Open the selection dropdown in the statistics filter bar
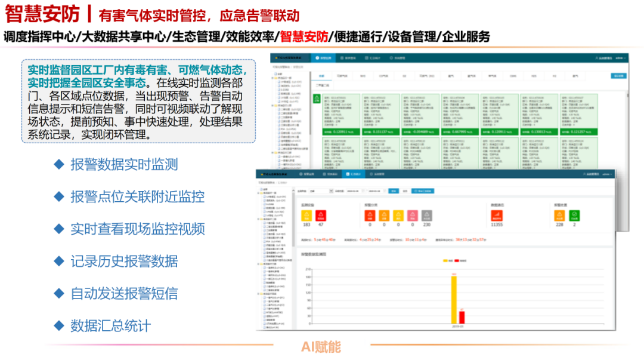Image resolution: width=644 pixels, height=363 pixels. click(x=321, y=191)
